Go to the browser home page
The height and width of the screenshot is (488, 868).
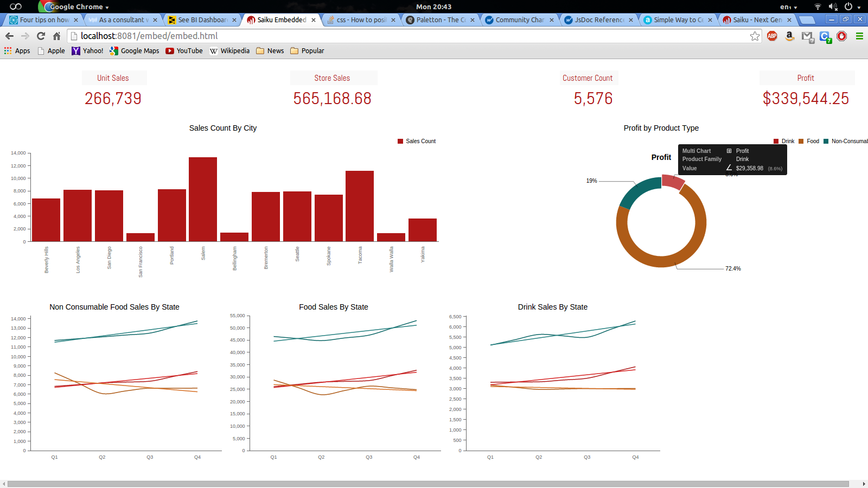pyautogui.click(x=56, y=36)
